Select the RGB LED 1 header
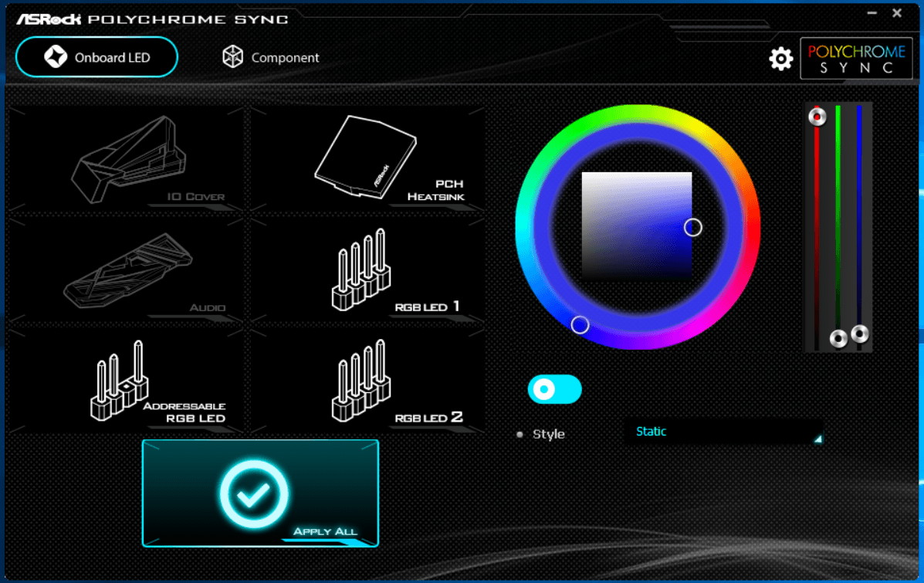The width and height of the screenshot is (924, 583). click(x=367, y=270)
